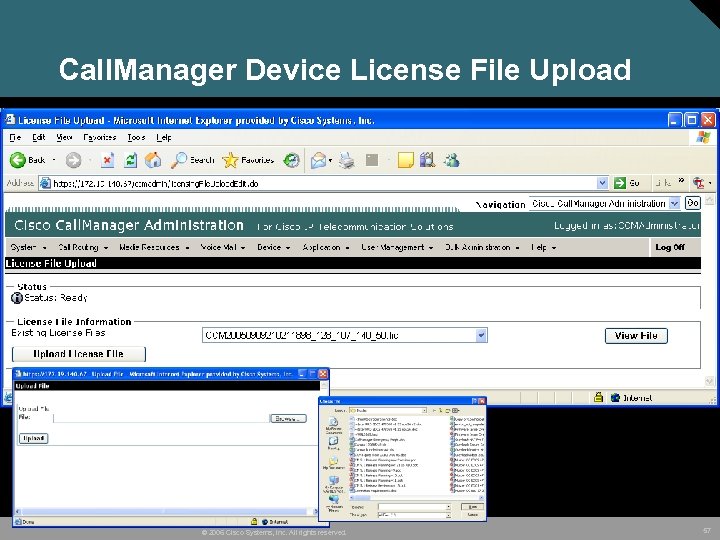720x540 pixels.
Task: Refresh the page in Internet Explorer
Action: point(131,160)
